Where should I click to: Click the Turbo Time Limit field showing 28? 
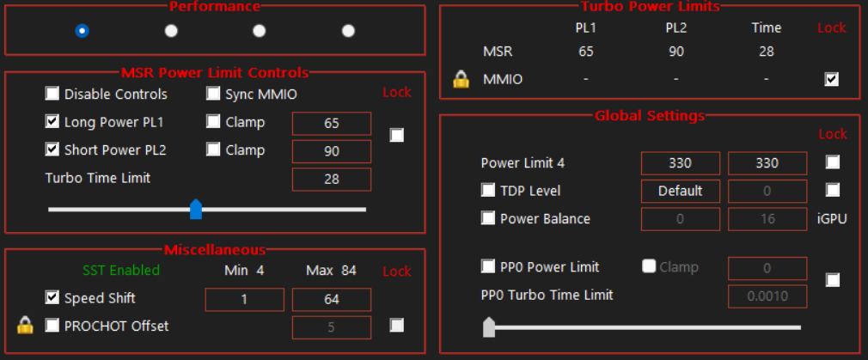click(332, 180)
